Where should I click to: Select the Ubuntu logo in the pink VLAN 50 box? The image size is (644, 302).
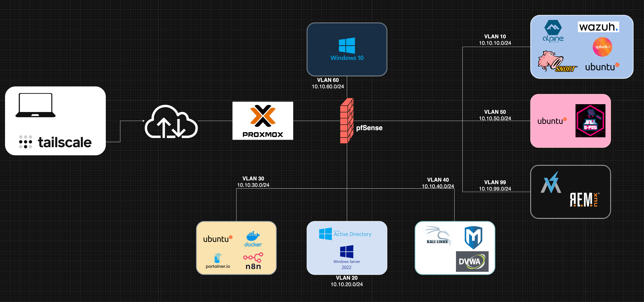pyautogui.click(x=552, y=121)
